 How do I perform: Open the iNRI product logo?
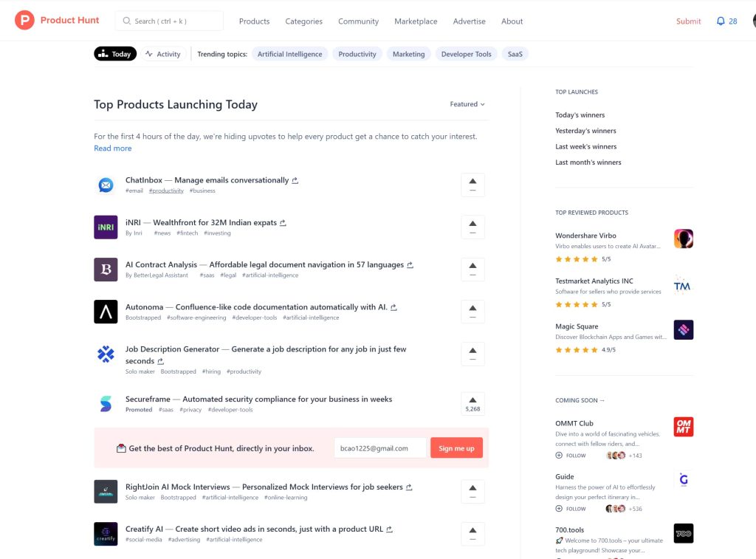[x=106, y=227]
